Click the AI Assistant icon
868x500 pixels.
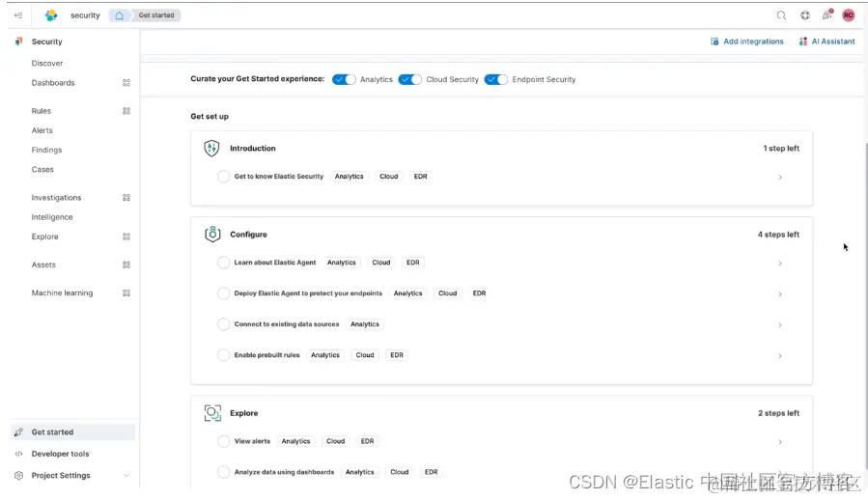[x=803, y=42]
